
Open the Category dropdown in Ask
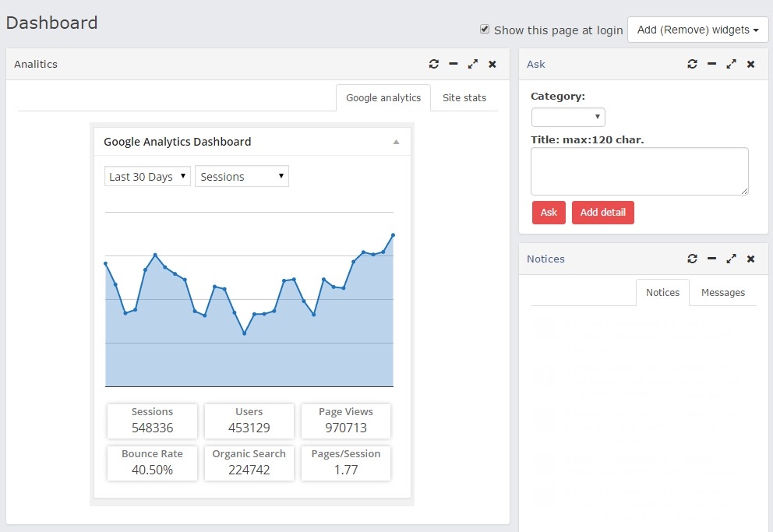coord(568,118)
